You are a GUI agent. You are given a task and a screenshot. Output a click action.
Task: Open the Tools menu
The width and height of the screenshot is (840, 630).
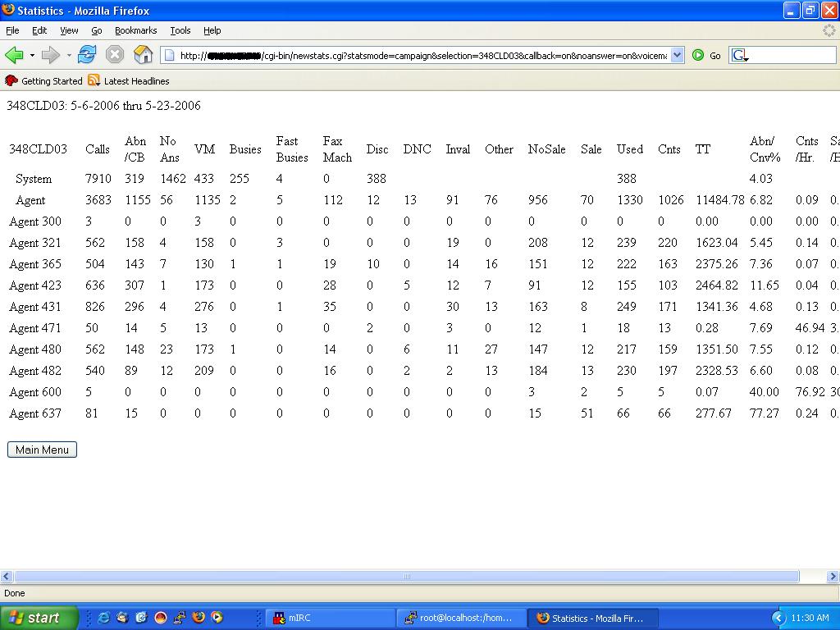coord(180,30)
